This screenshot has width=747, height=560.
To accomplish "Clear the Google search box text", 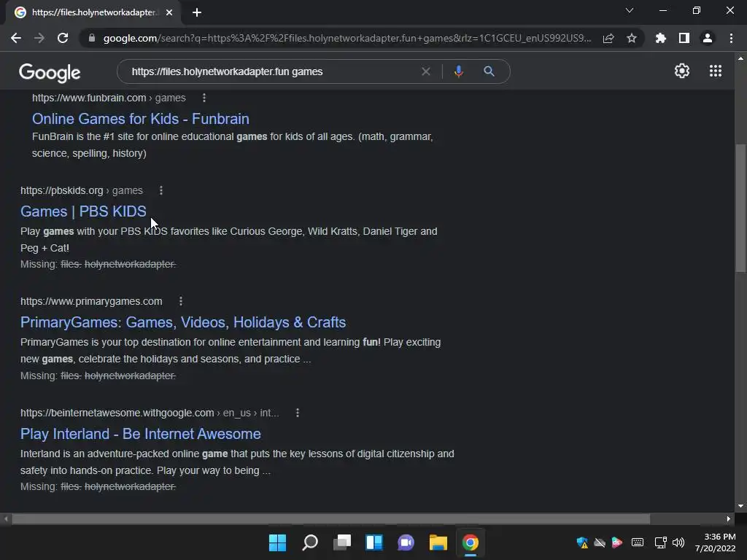I will point(426,71).
